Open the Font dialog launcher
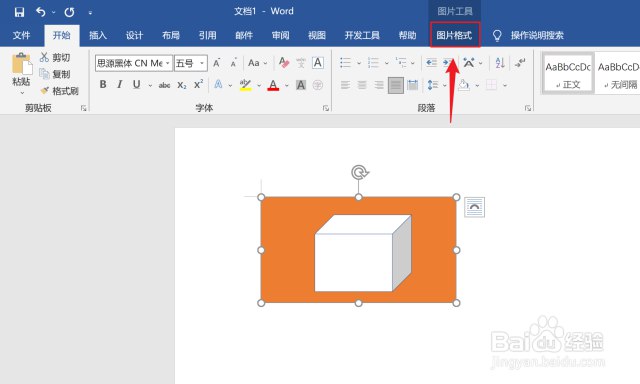This screenshot has width=640, height=384. pos(326,108)
